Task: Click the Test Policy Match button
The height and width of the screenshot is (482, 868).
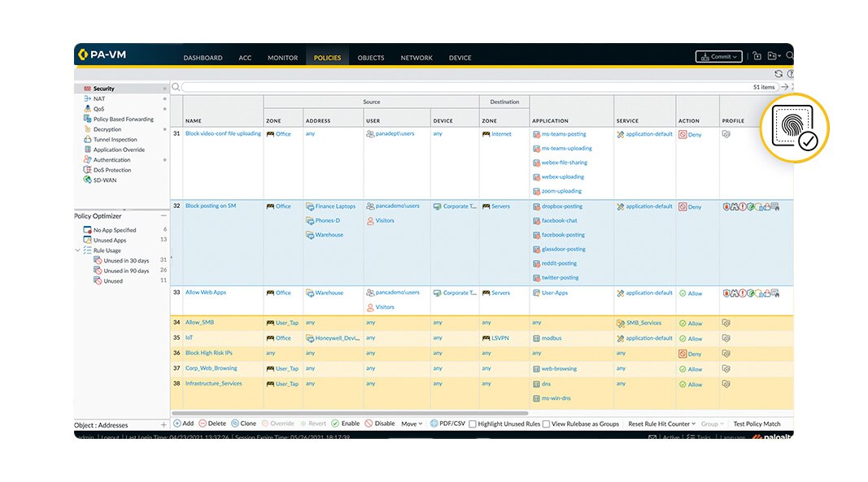Action: coord(757,423)
